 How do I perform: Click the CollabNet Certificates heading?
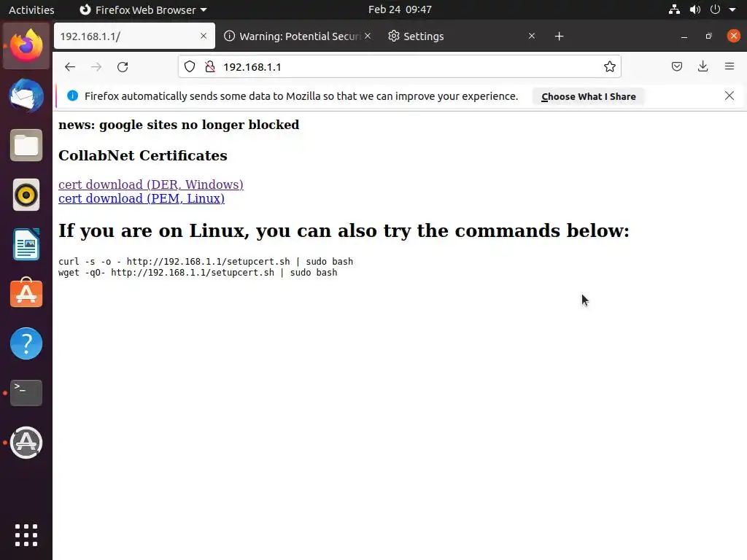(142, 156)
